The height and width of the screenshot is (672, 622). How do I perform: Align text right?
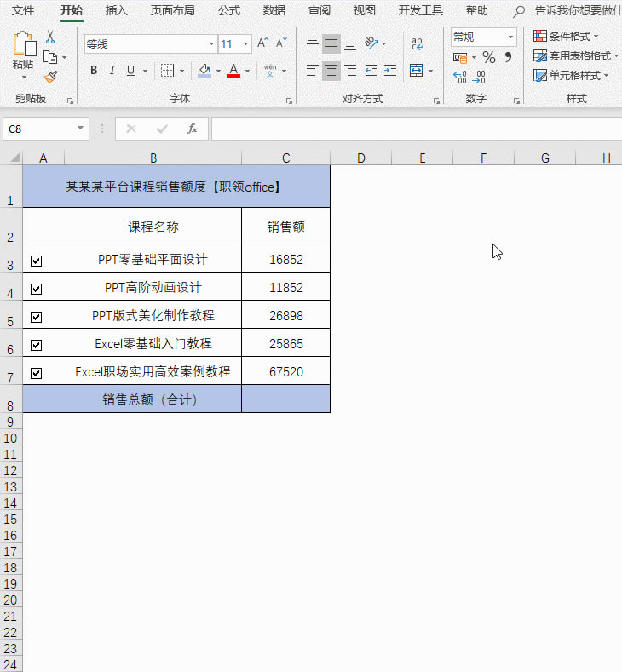(350, 71)
